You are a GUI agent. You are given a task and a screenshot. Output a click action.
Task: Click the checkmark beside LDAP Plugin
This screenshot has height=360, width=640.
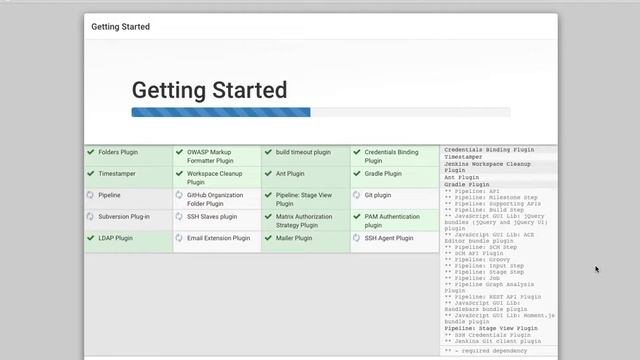91,238
